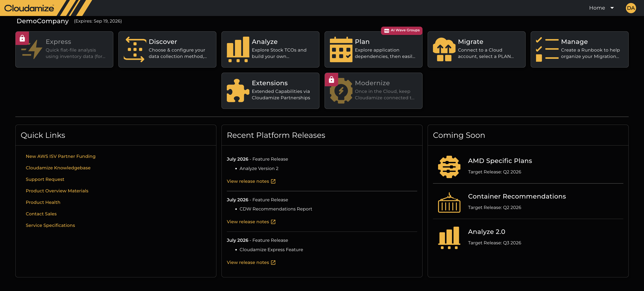Click the Extensions puzzle piece icon
644x291 pixels.
[x=238, y=91]
